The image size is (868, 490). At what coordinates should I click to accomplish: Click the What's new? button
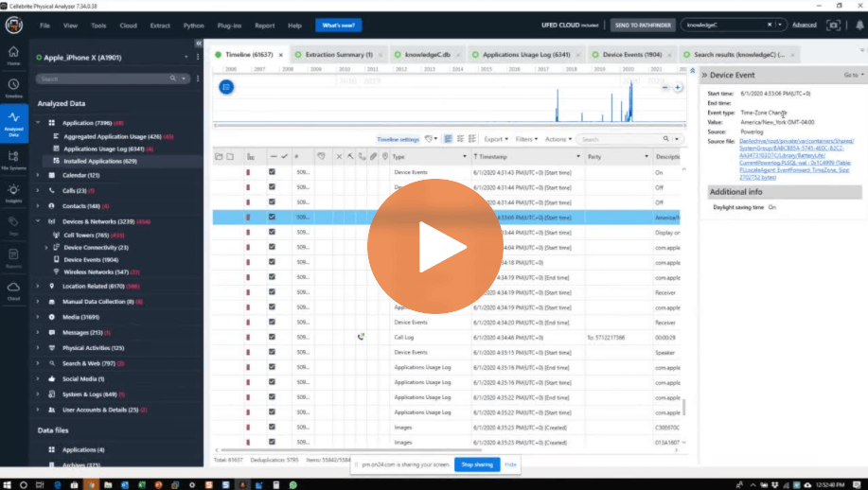coord(338,26)
